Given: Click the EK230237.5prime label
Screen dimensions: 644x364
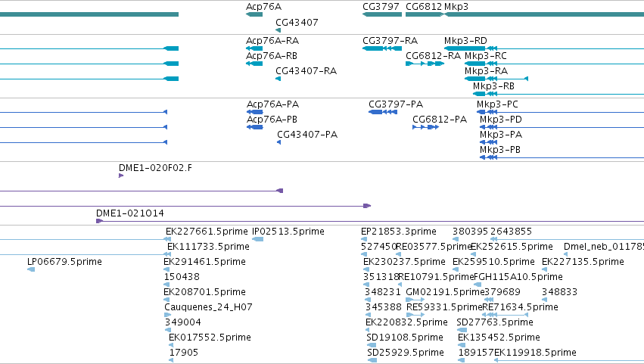Looking at the screenshot, I should (x=404, y=262).
